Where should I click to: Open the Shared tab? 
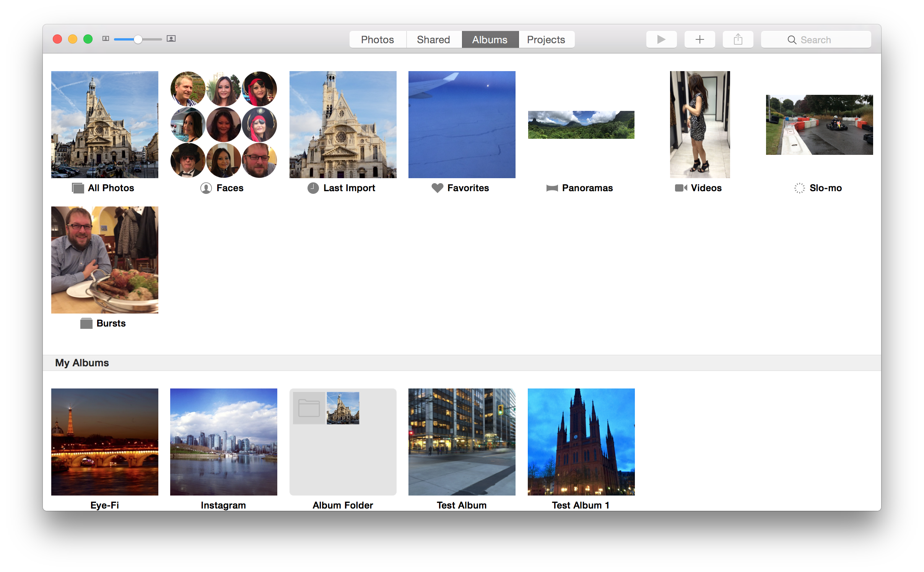tap(434, 39)
